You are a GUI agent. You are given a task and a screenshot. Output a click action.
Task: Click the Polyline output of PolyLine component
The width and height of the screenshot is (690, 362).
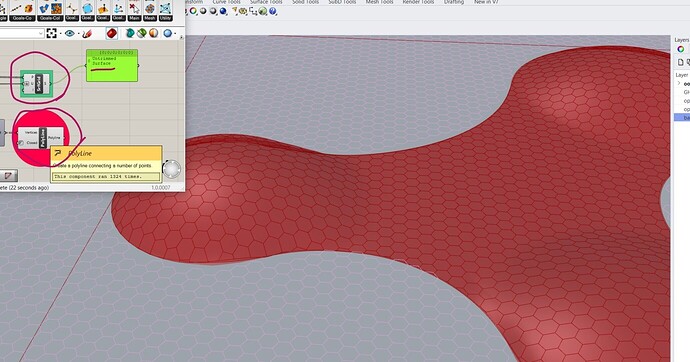(x=54, y=138)
